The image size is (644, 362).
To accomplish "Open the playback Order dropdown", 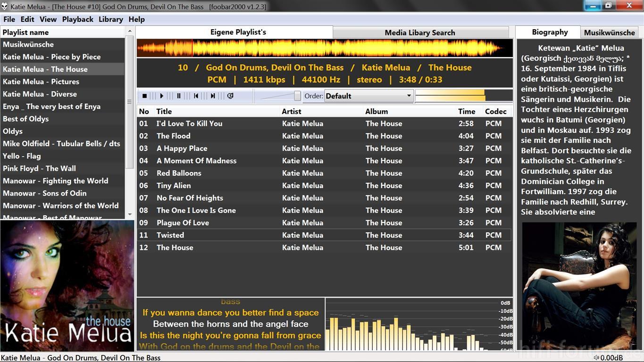I will (x=369, y=96).
